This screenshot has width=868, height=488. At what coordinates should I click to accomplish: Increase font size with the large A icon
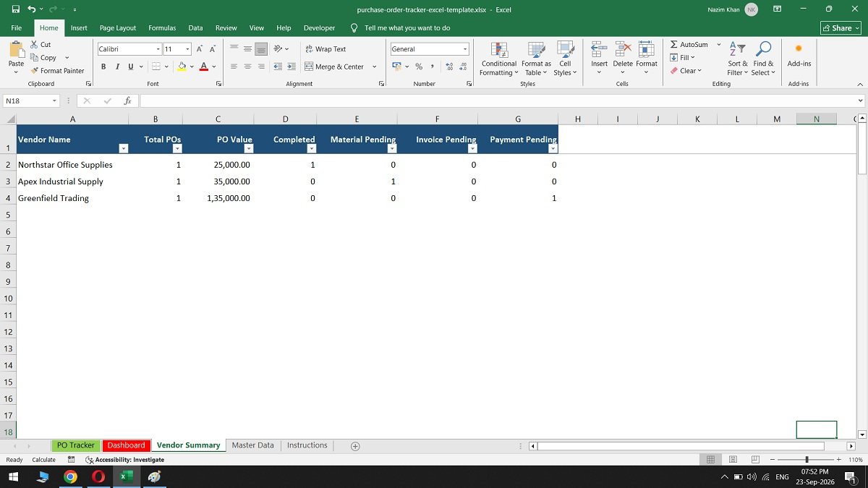coord(200,49)
